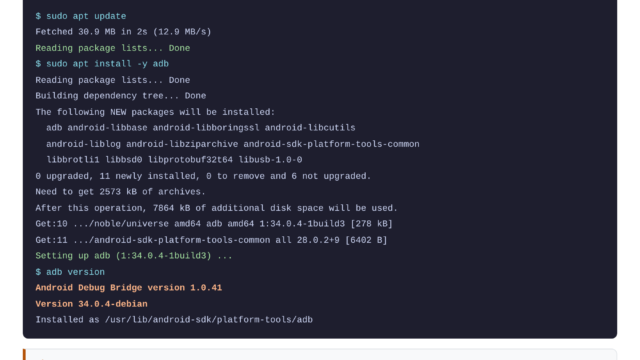This screenshot has width=640, height=360.
Task: Click the green 'Reading package lists... Done' line
Action: [113, 48]
